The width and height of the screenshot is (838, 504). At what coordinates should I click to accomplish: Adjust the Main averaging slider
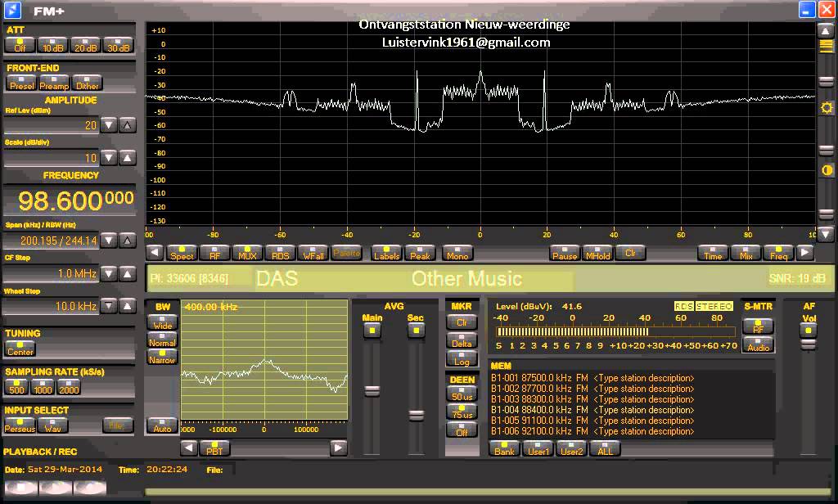point(372,391)
